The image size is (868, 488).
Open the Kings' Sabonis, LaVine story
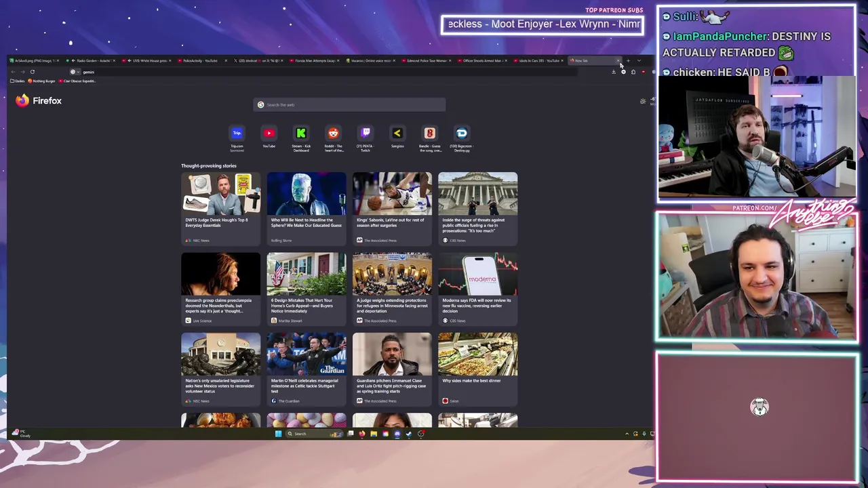[x=392, y=208]
